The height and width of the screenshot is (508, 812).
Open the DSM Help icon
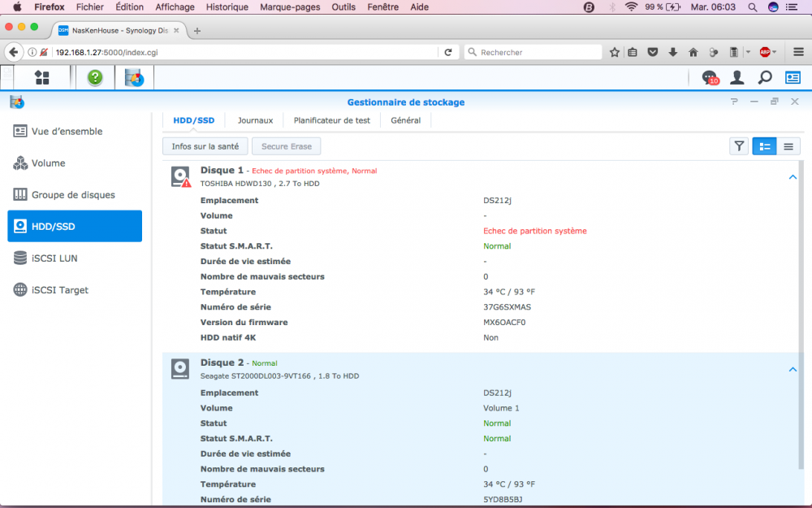95,78
